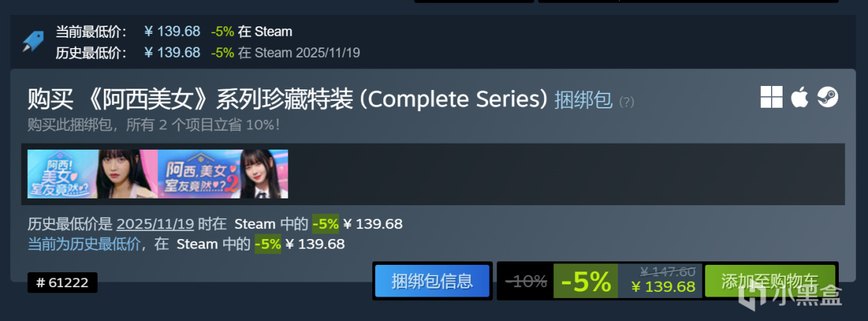Click the 捆绑包信息 button
The image size is (868, 321).
432,281
